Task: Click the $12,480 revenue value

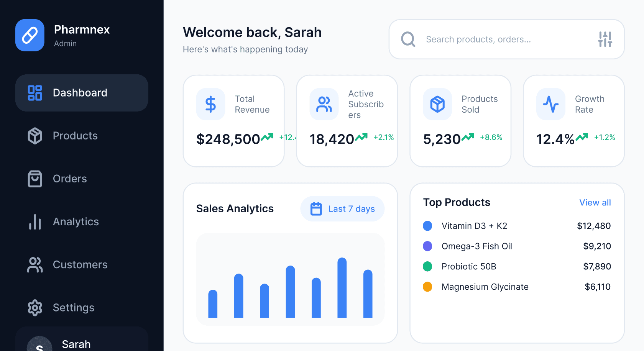Action: [x=594, y=226]
